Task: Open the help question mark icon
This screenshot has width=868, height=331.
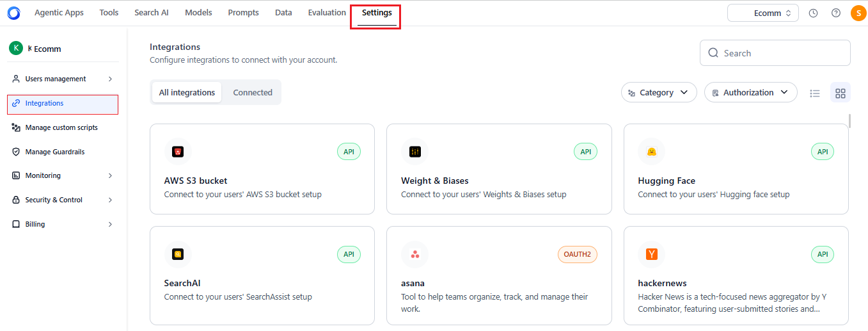Action: point(836,13)
